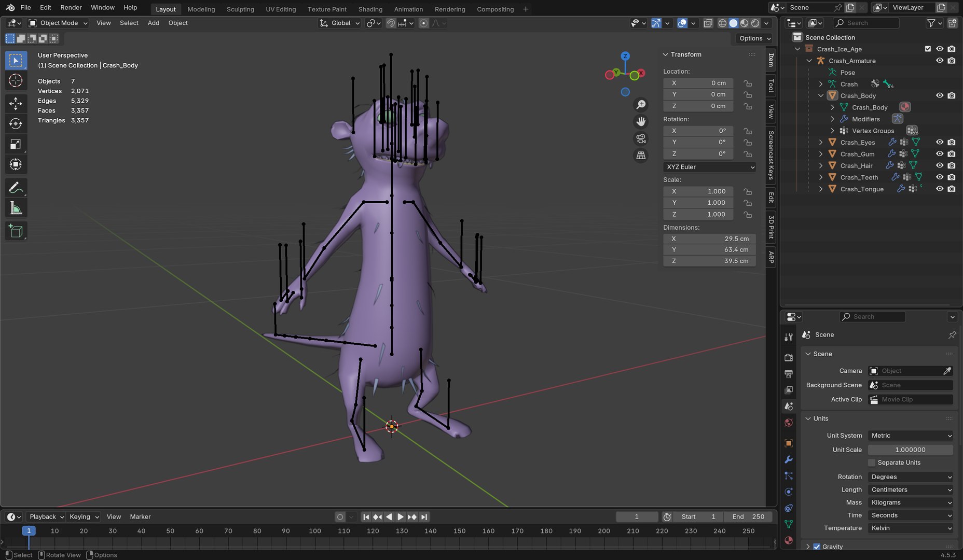Click the Scale X value field
The image size is (963, 560).
pos(698,191)
